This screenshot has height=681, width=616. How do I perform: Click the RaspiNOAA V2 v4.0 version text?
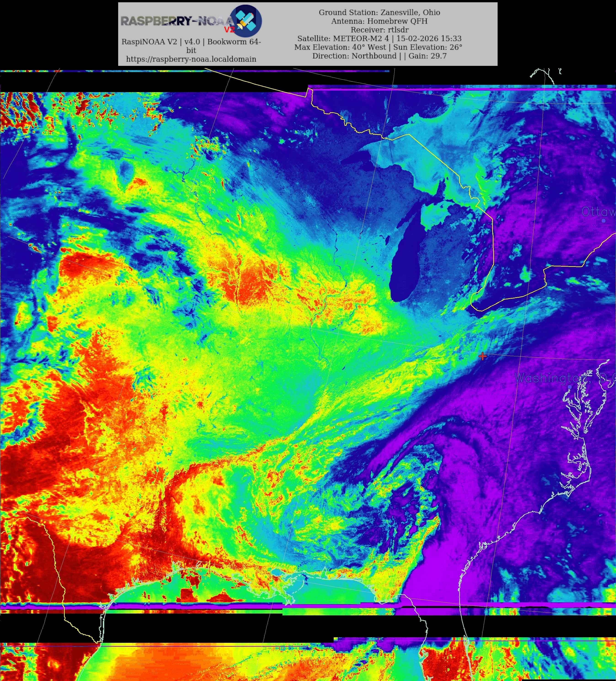[x=191, y=42]
